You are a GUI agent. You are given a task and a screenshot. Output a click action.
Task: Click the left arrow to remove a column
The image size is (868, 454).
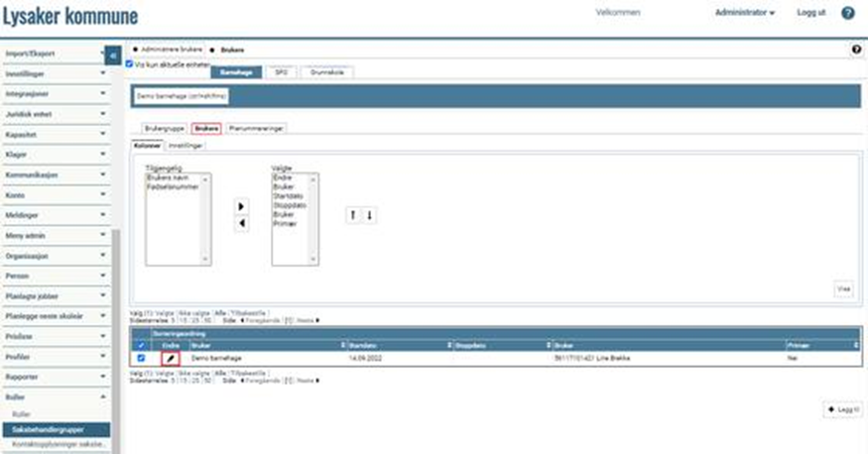pyautogui.click(x=241, y=224)
